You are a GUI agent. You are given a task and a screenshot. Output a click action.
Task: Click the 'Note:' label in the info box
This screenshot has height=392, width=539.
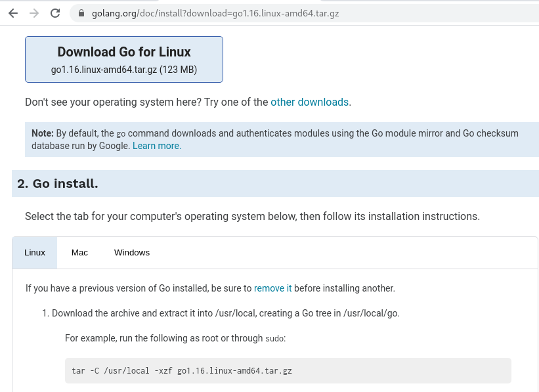pyautogui.click(x=43, y=133)
